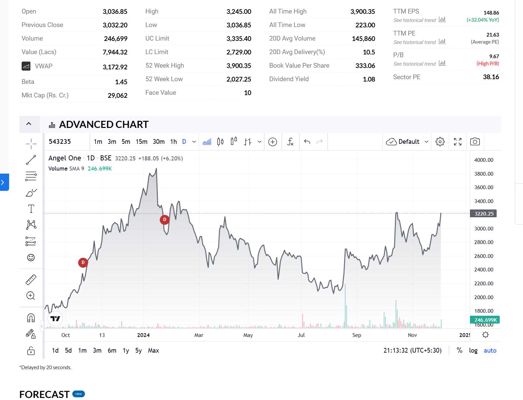This screenshot has width=523, height=400.
Task: Click the red event marker near October
Action: (83, 263)
